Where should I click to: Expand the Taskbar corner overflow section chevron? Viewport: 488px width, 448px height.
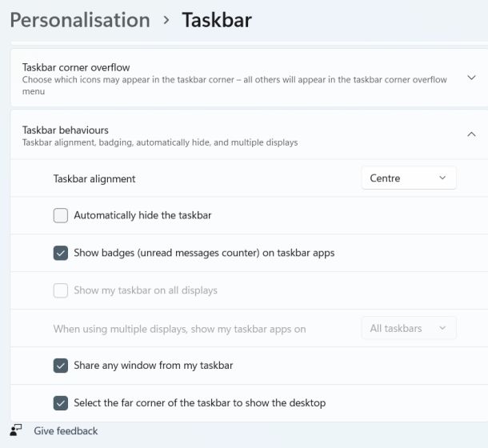point(471,78)
